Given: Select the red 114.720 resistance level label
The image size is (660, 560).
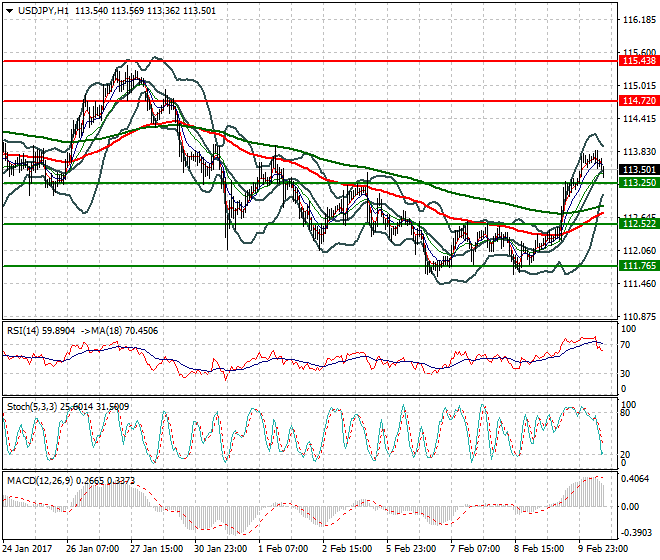Looking at the screenshot, I should (x=639, y=101).
